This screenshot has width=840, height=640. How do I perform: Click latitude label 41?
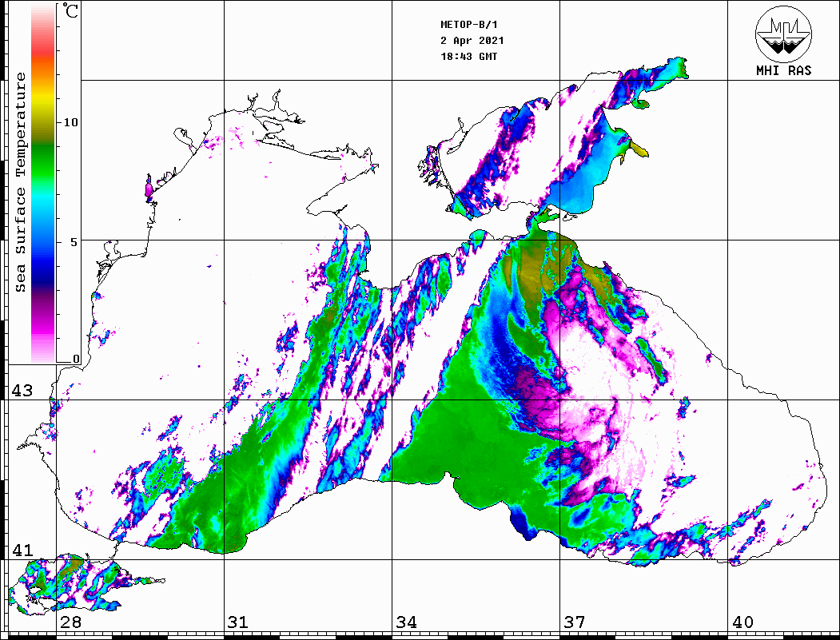pyautogui.click(x=22, y=550)
